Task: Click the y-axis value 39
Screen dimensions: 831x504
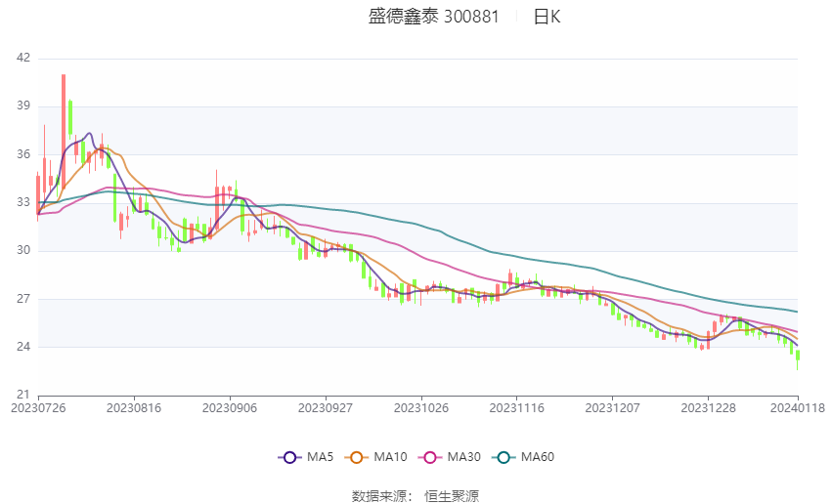Action: 23,105
